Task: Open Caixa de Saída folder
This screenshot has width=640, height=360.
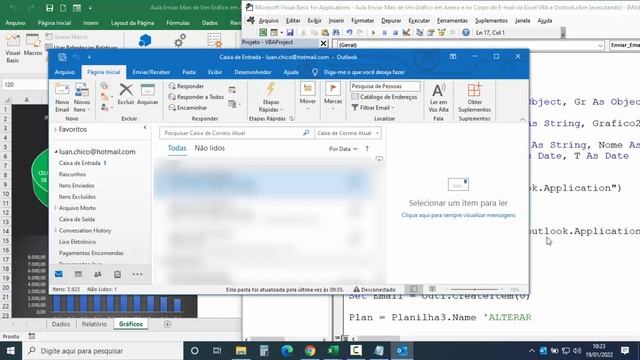Action: tap(77, 219)
